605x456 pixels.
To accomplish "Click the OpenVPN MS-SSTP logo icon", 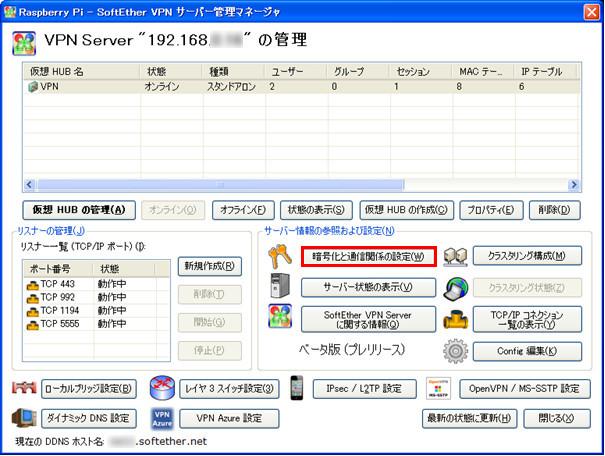I will pyautogui.click(x=438, y=388).
